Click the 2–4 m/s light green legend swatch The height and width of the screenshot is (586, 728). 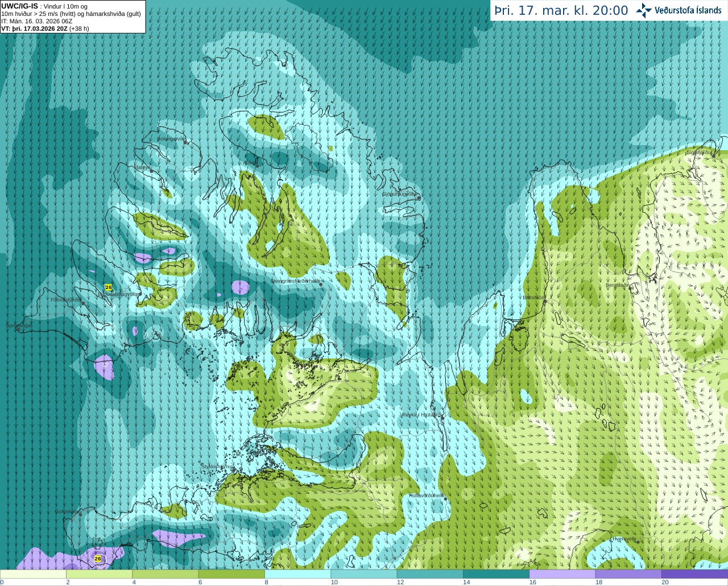(x=99, y=574)
